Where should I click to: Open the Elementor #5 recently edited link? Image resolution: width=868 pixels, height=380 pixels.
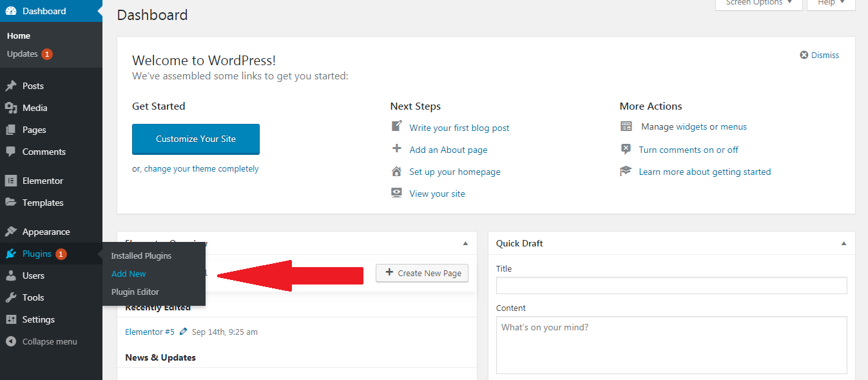(149, 332)
